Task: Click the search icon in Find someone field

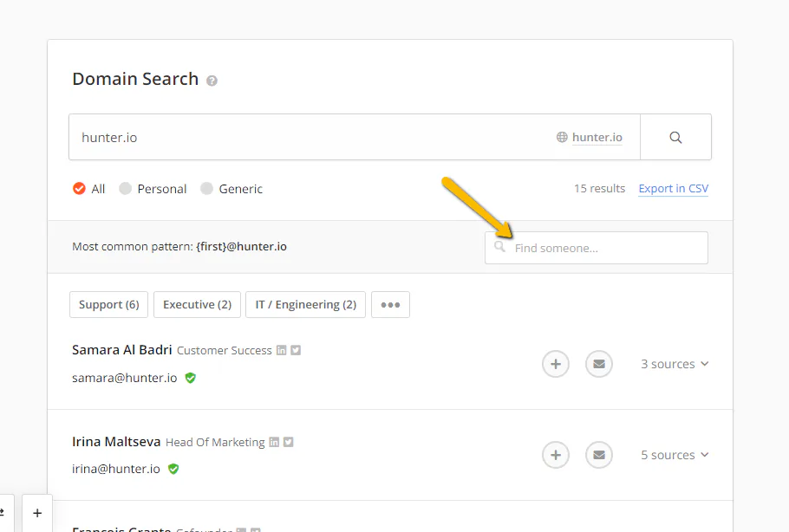Action: 499,246
